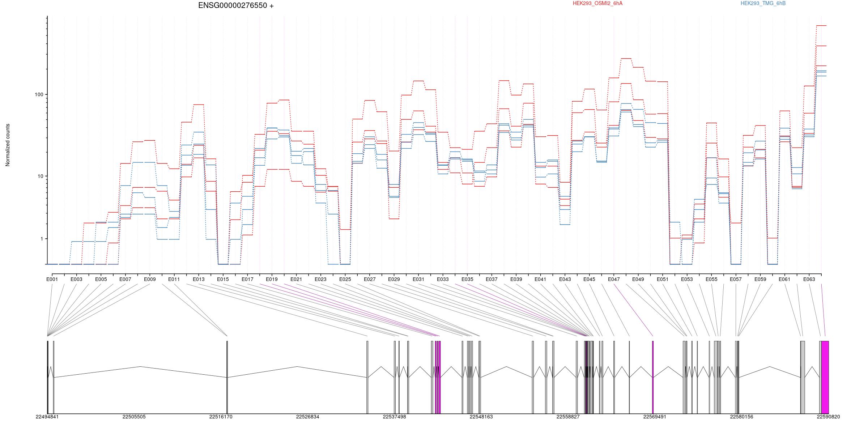Select exon label E021
Image resolution: width=868 pixels, height=434 pixels.
(x=296, y=279)
